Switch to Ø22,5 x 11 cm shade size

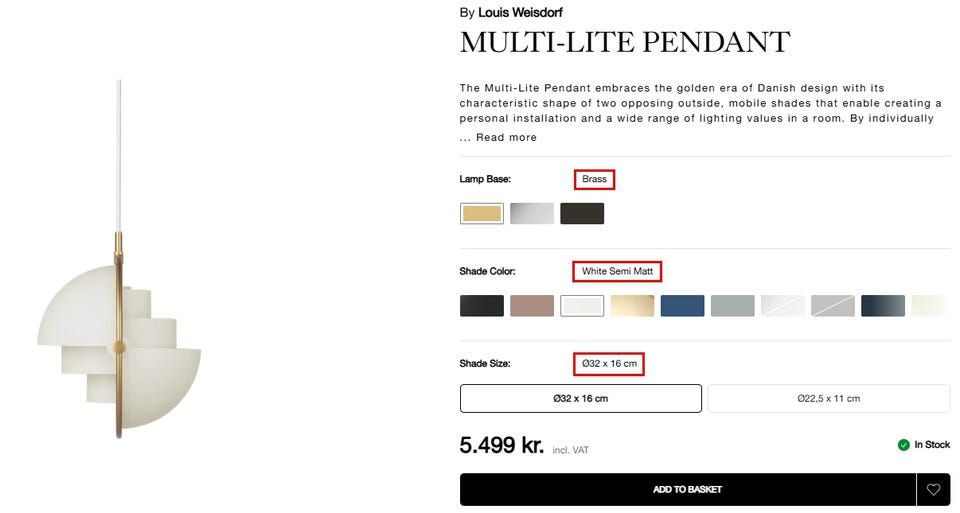(x=829, y=398)
